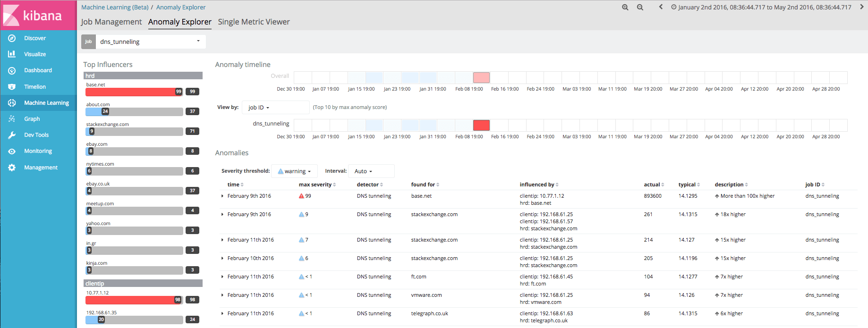Sort table by job ID column
Viewport: 868px width, 328px height.
pos(815,185)
